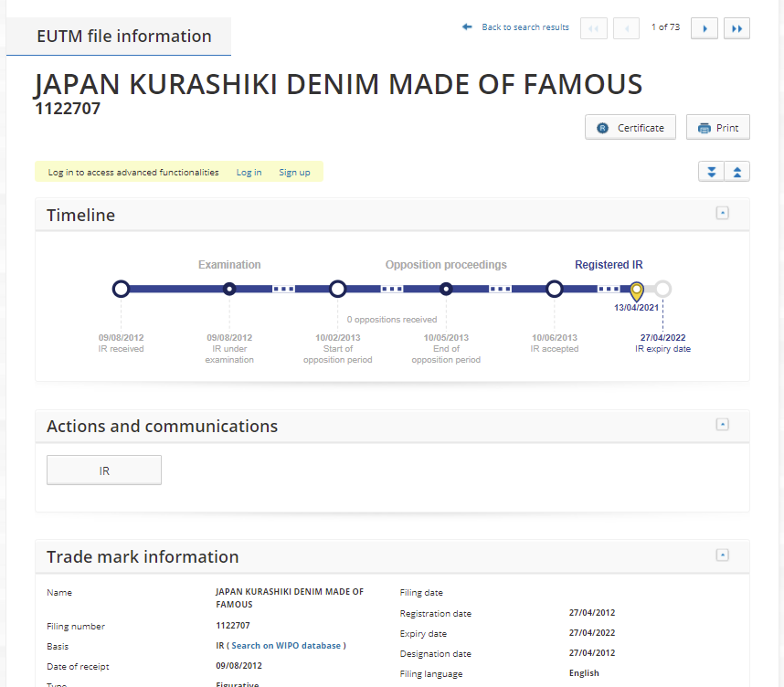784x687 pixels.
Task: Go to previous result arrow
Action: (626, 28)
